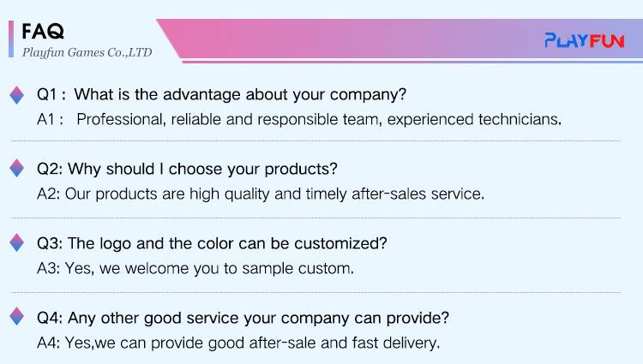Click the dotted divider below Q2 section
The image size is (643, 364).
(315, 215)
